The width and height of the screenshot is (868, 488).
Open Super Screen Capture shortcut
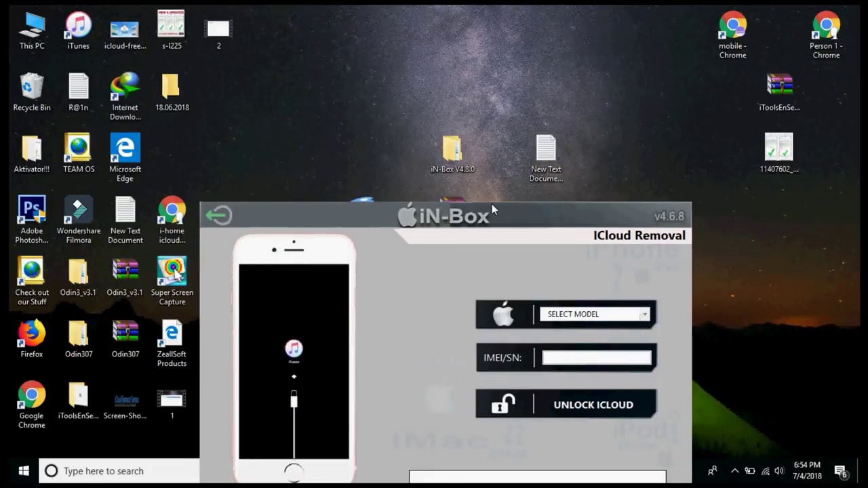[172, 281]
